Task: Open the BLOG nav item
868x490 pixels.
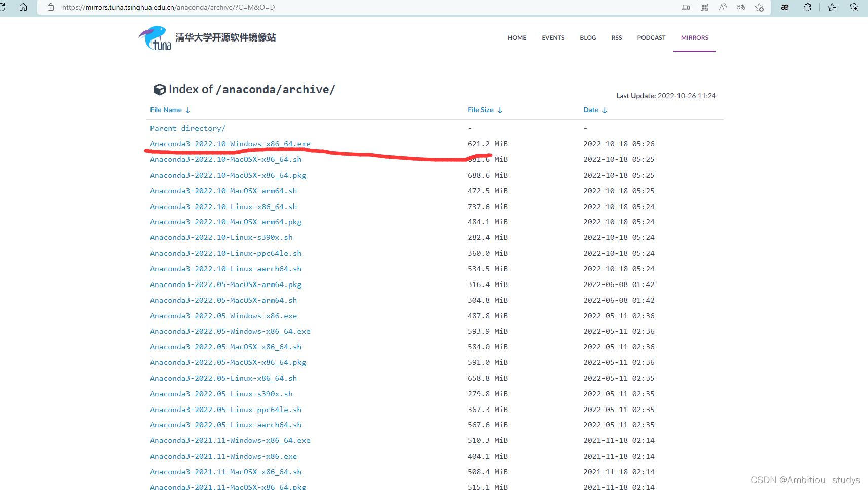Action: click(588, 38)
